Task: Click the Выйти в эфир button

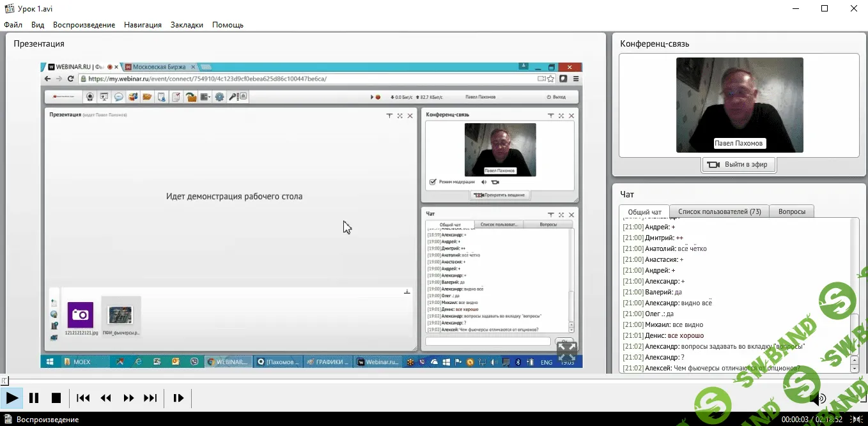Action: click(739, 165)
